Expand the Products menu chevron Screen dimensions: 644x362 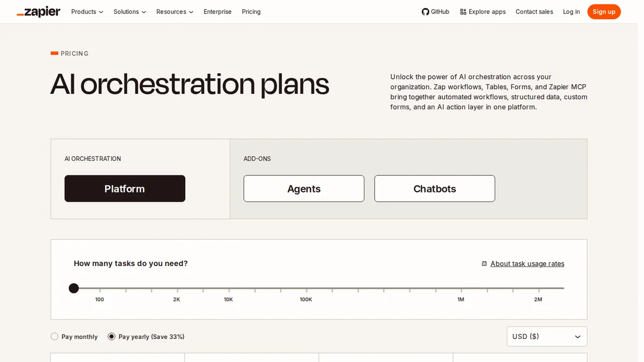coord(101,12)
